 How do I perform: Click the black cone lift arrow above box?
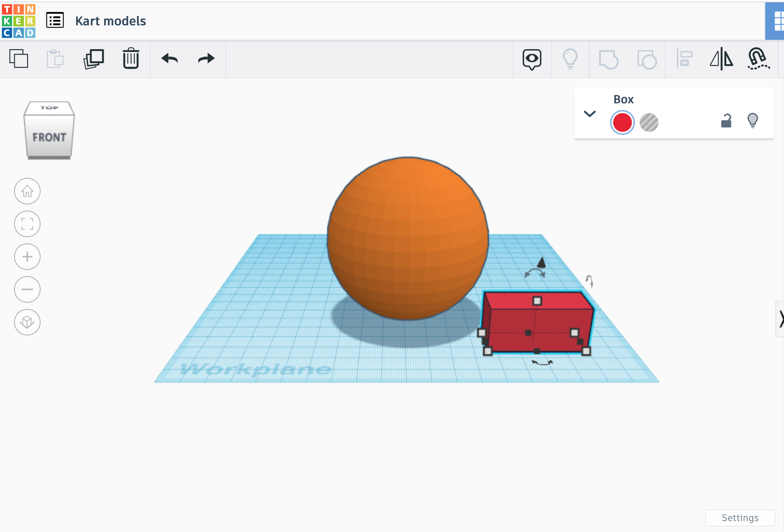click(x=541, y=262)
